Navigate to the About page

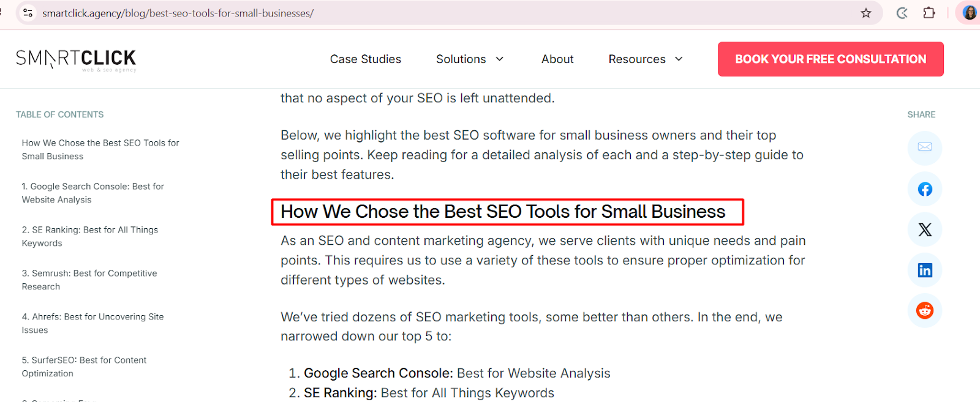(x=557, y=59)
